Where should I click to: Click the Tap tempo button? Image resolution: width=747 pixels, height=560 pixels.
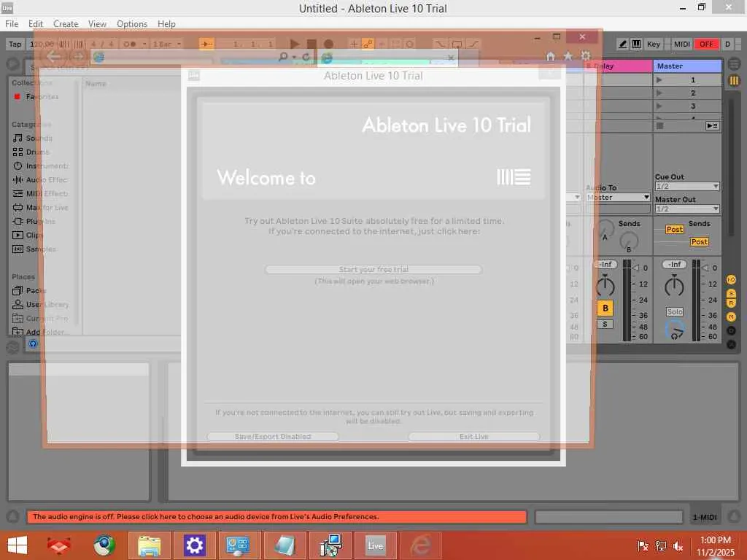(x=15, y=44)
